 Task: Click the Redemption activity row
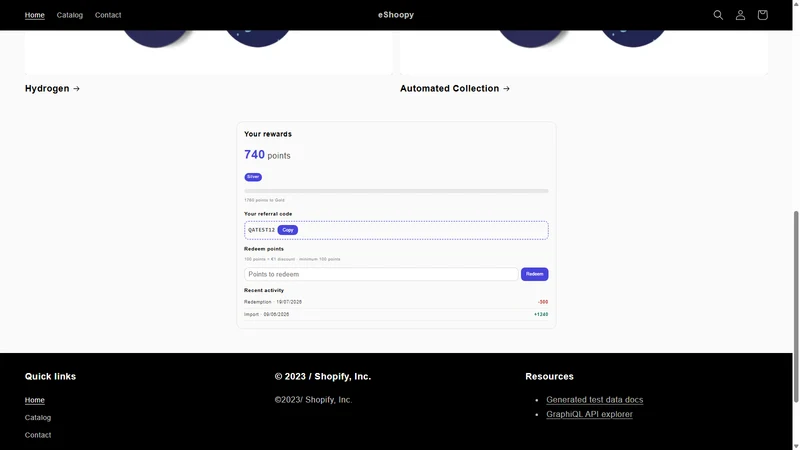click(396, 302)
